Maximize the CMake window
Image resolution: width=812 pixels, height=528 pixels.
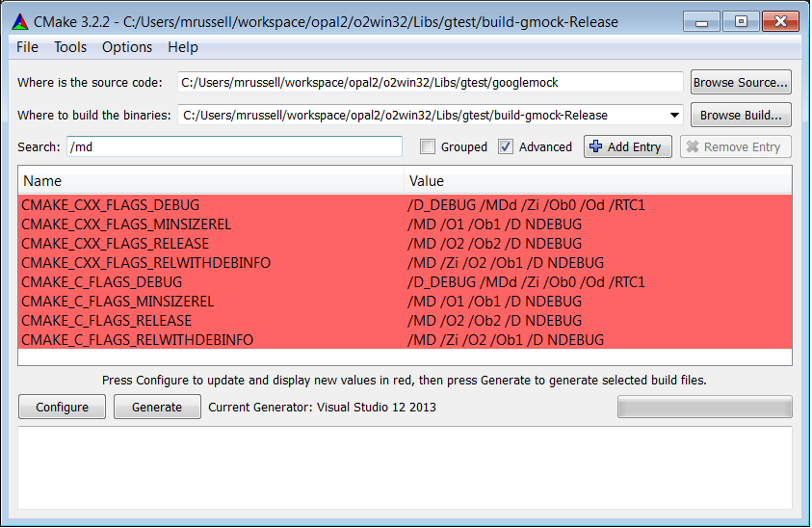click(x=741, y=22)
